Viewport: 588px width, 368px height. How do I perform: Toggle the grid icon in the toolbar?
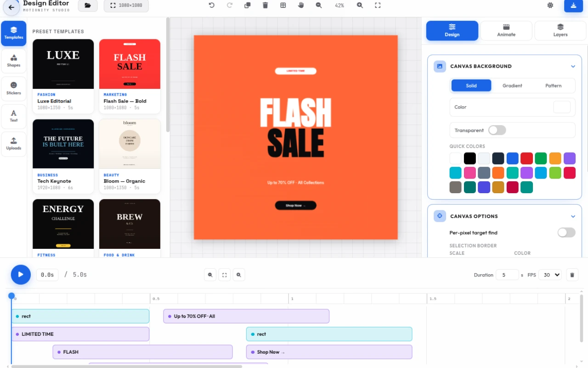pyautogui.click(x=283, y=5)
